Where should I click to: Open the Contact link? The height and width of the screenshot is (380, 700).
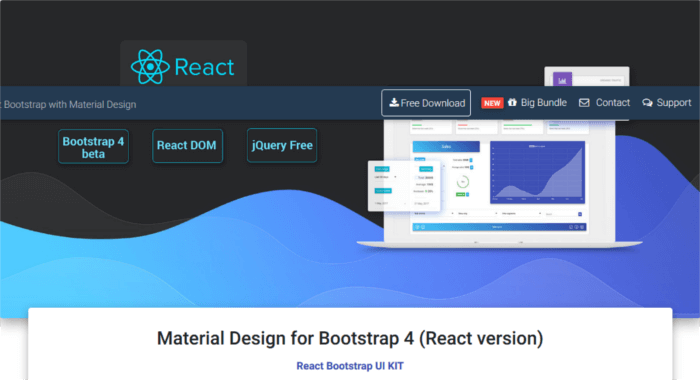pos(612,103)
